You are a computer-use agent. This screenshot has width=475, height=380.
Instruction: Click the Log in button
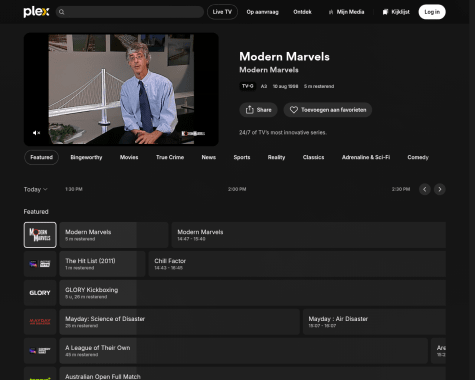[x=432, y=12]
